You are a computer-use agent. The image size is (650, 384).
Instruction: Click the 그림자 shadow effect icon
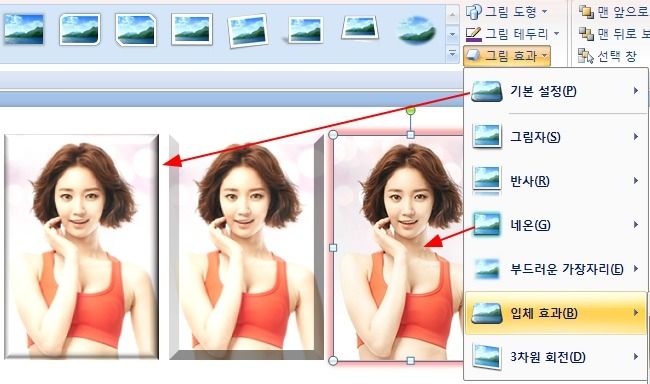point(487,136)
